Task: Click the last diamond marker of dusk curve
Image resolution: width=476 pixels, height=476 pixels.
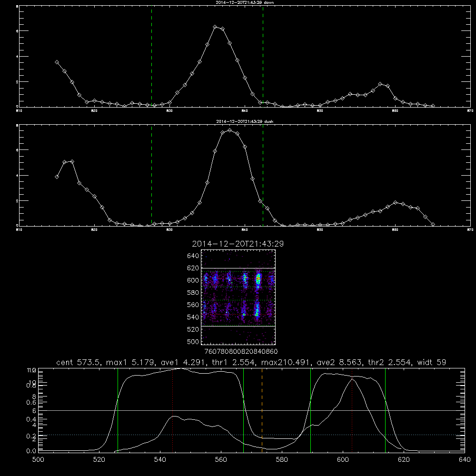Action: [433, 224]
